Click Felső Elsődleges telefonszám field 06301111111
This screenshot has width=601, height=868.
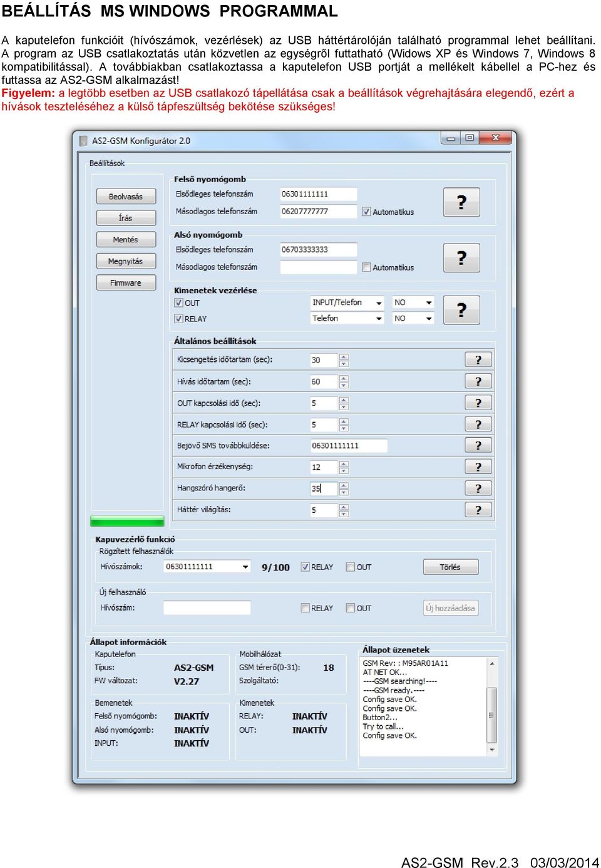(x=319, y=194)
